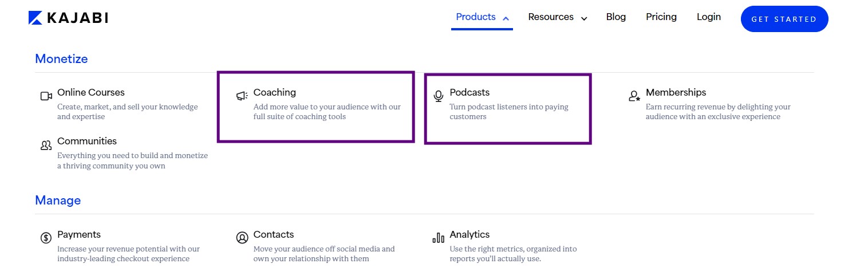Click the Kajabi logo icon
The height and width of the screenshot is (279, 868).
coord(35,18)
